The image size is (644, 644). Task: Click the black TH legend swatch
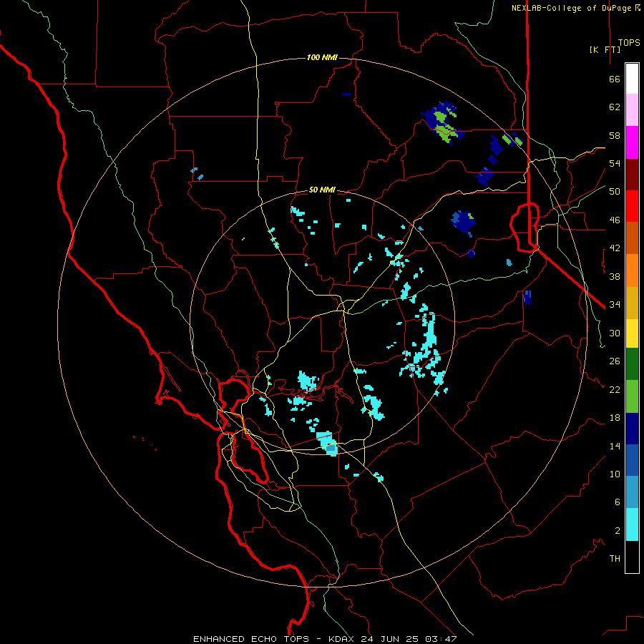pyautogui.click(x=632, y=557)
